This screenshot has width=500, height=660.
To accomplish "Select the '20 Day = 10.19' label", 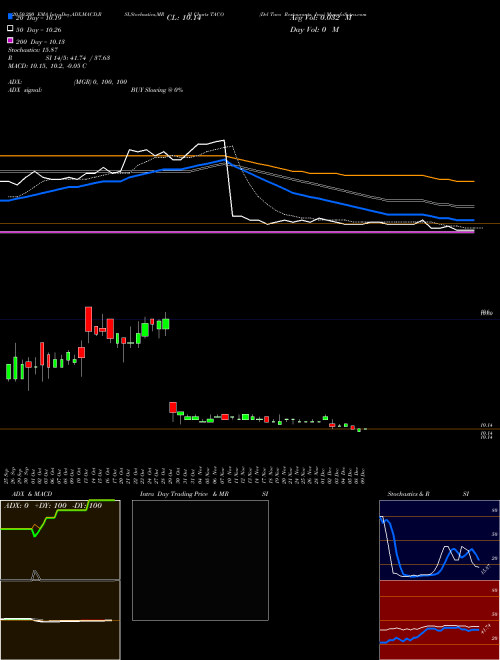I will click(x=39, y=18).
